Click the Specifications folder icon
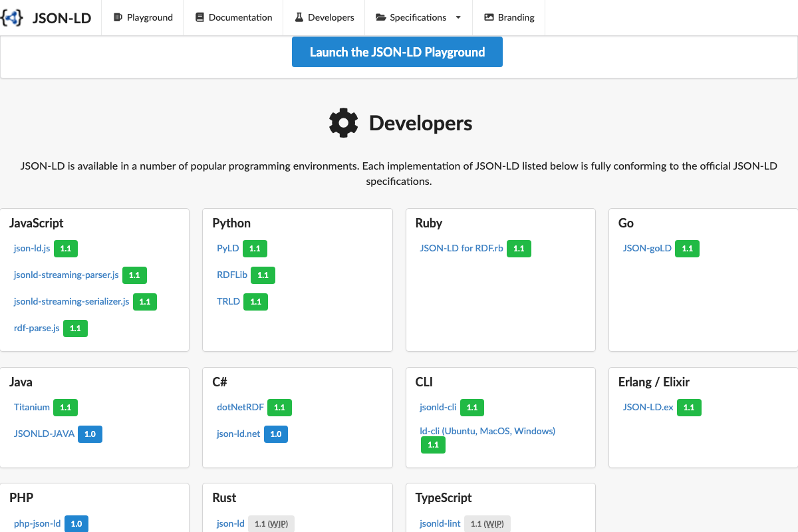Screen dimensions: 798x532 click(381, 17)
